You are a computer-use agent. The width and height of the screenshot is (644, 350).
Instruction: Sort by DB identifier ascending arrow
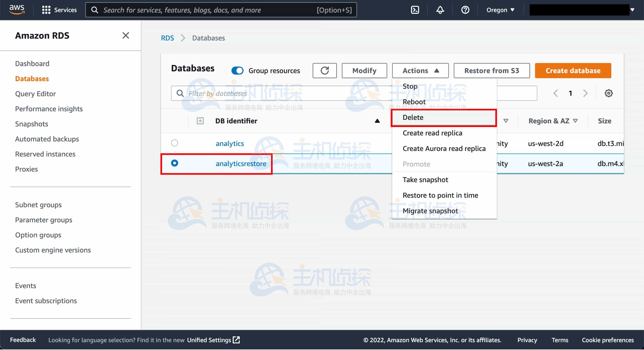tap(377, 121)
